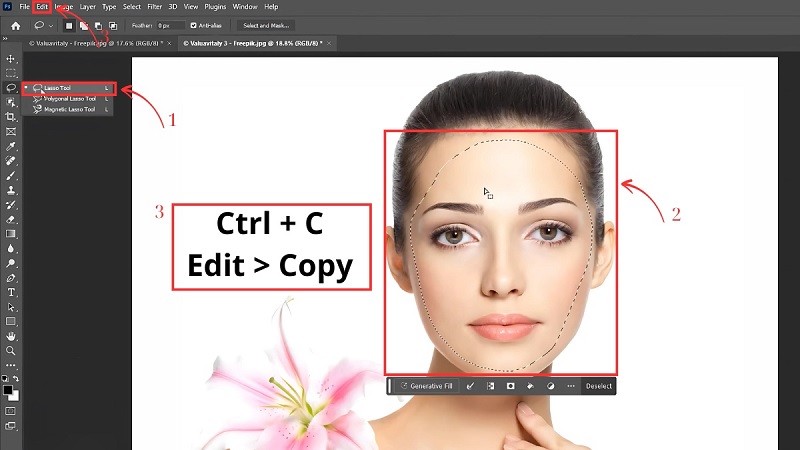
Task: Select the History Brush tool
Action: pos(11,205)
